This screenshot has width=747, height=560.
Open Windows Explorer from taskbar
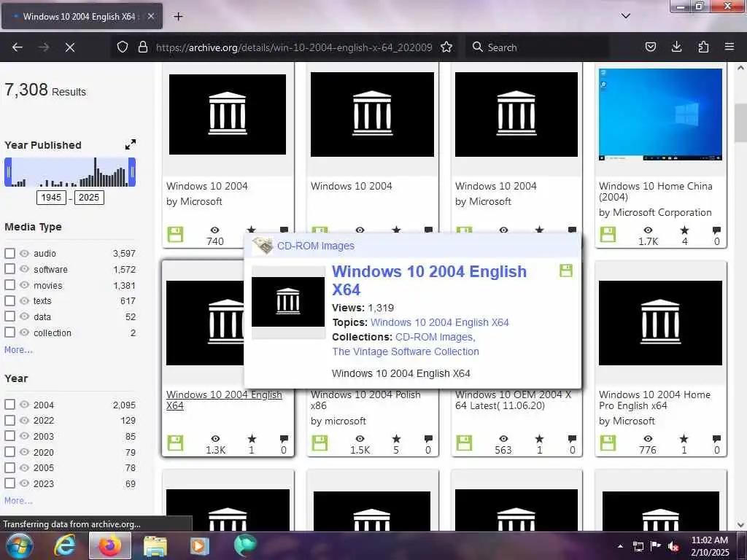(155, 546)
